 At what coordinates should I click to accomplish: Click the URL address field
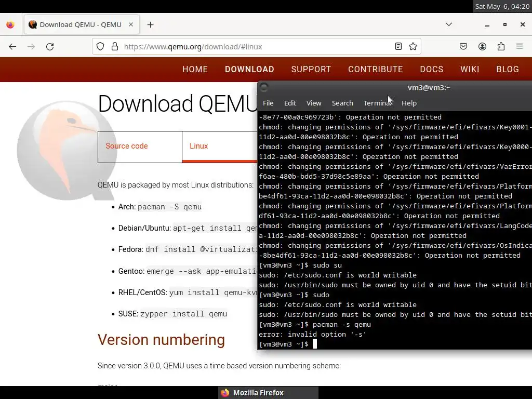point(256,46)
